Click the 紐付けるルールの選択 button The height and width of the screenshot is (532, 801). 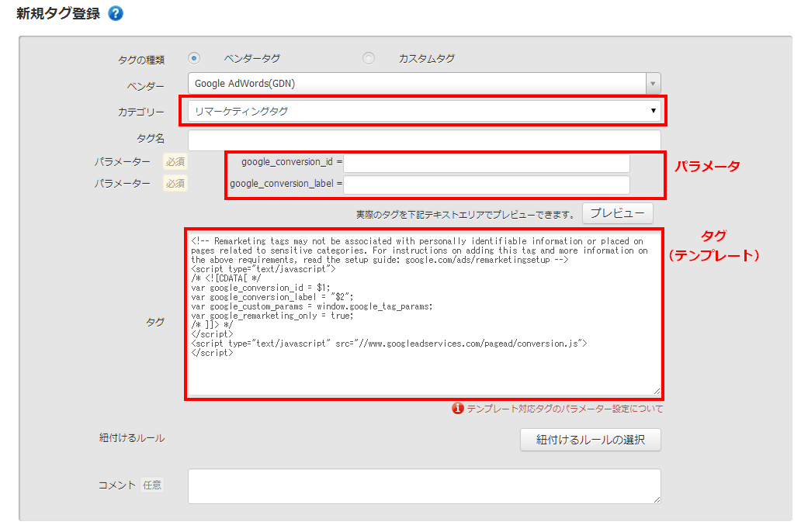point(591,440)
